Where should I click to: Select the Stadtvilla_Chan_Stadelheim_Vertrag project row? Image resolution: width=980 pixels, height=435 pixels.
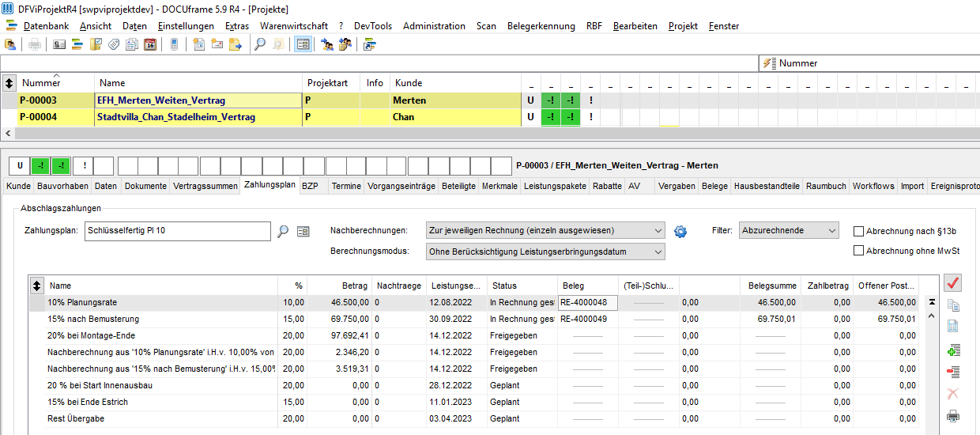coord(261,117)
